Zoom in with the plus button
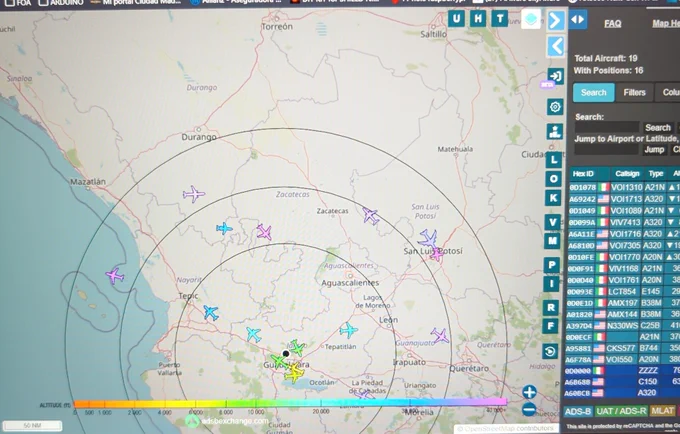Screen dimensions: 680x434 [529, 392]
